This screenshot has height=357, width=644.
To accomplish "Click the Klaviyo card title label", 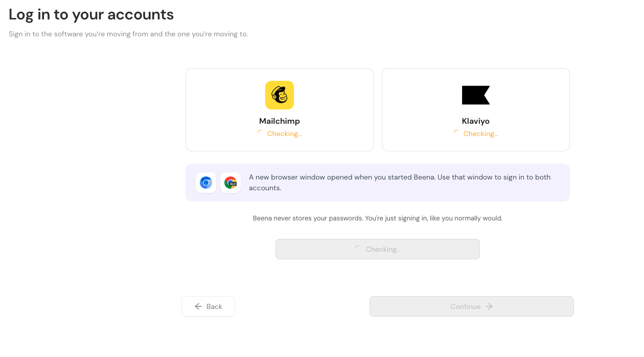I will pos(475,121).
